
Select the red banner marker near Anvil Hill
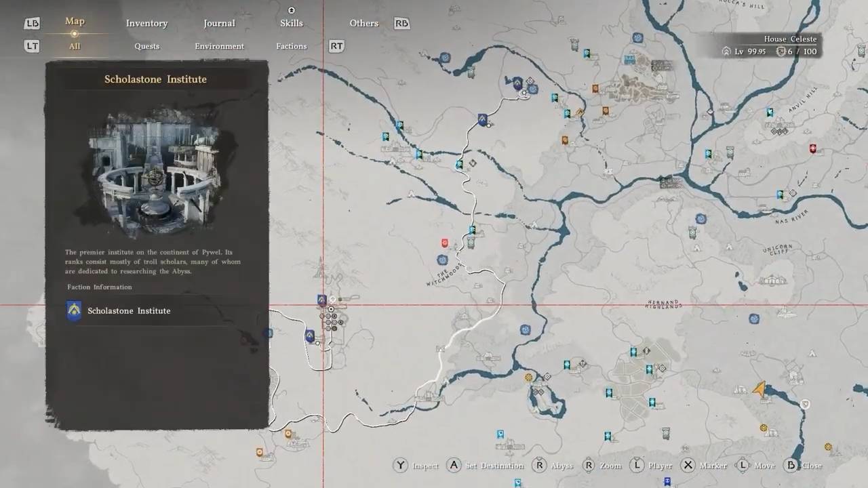pyautogui.click(x=812, y=148)
